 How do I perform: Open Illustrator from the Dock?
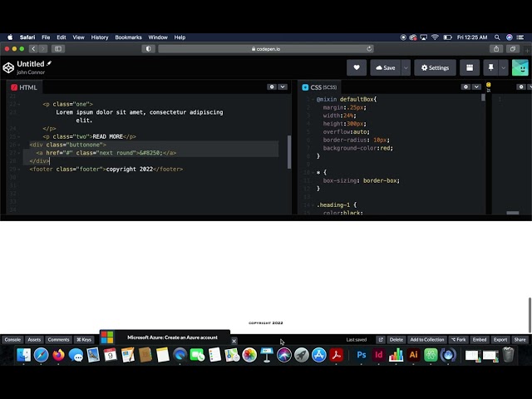(413, 355)
